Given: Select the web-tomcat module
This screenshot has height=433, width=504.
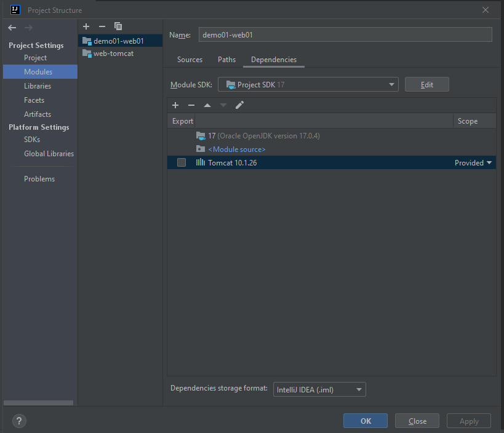Looking at the screenshot, I should tap(120, 54).
